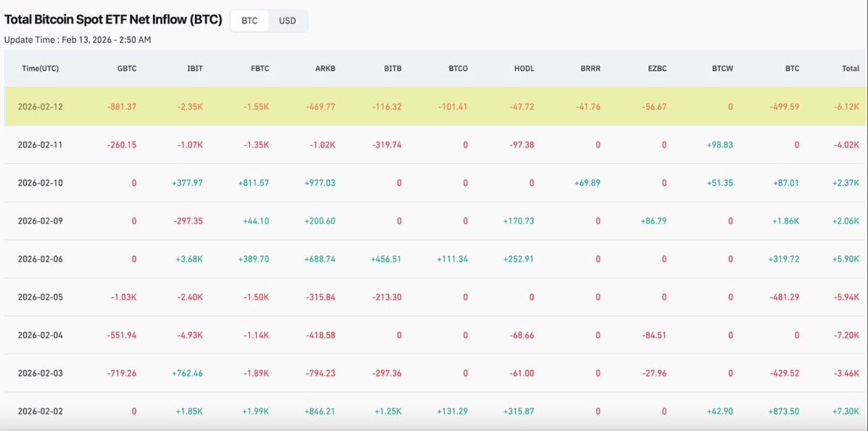This screenshot has width=868, height=431.
Task: Click BITB value +1.25K
Action: pyautogui.click(x=389, y=411)
